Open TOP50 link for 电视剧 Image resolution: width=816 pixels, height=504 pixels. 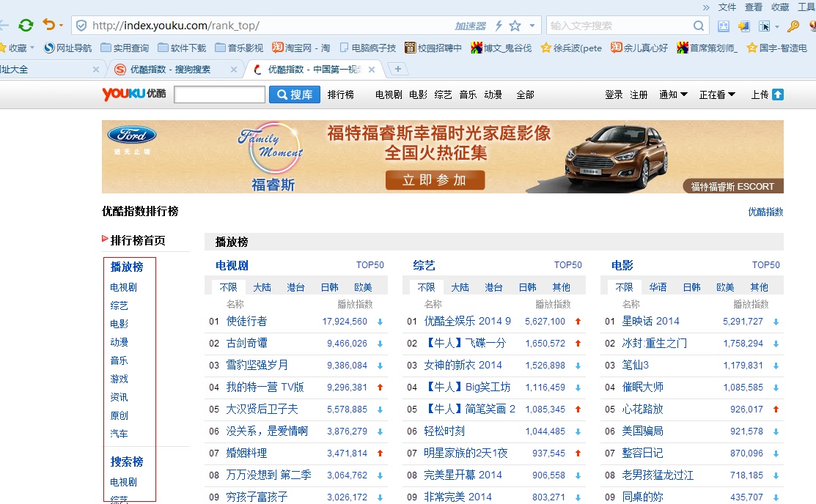pyautogui.click(x=370, y=265)
